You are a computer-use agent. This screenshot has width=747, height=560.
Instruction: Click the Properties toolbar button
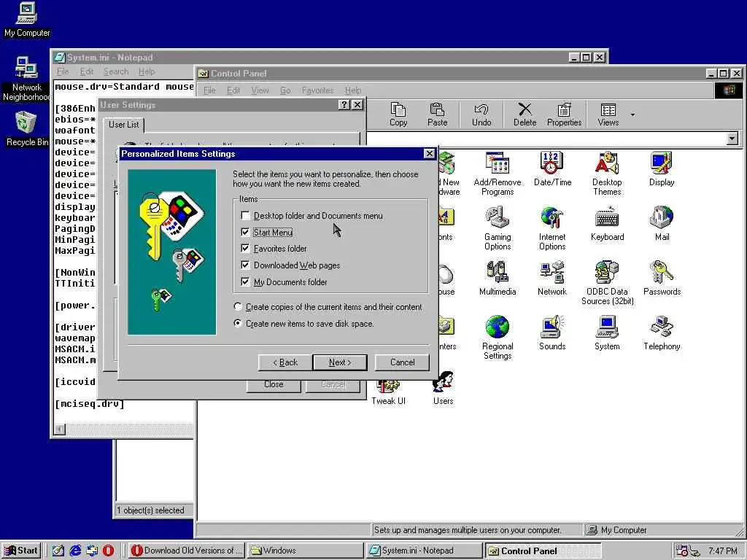click(564, 114)
